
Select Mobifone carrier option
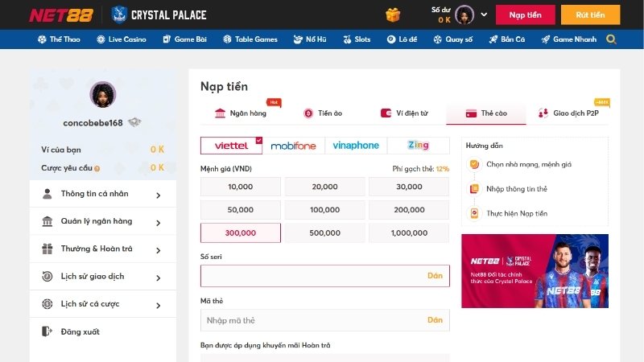coord(294,146)
